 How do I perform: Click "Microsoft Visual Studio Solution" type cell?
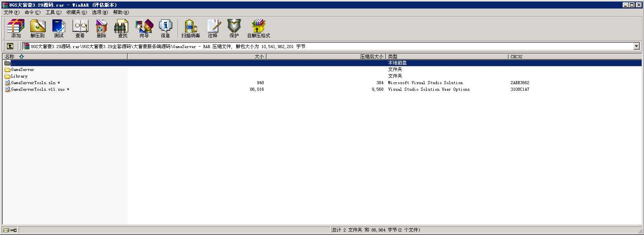426,83
